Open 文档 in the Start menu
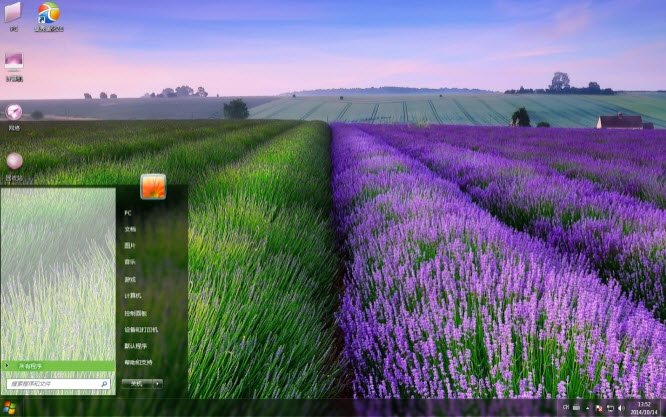The width and height of the screenshot is (666, 417). coord(131,229)
